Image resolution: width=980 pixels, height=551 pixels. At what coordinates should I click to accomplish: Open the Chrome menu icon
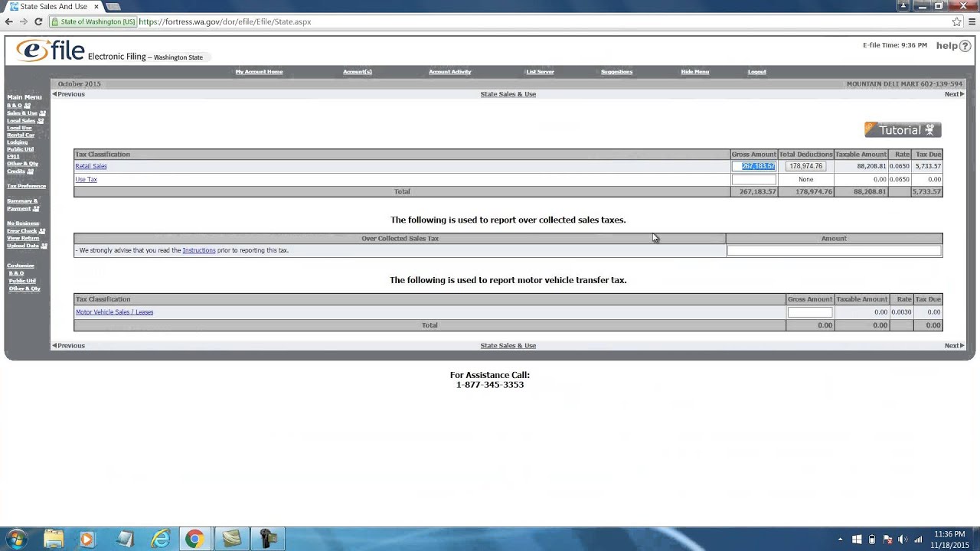[972, 21]
